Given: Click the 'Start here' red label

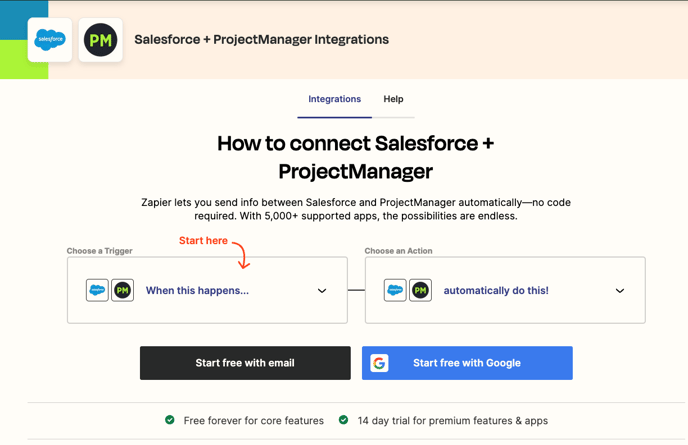Looking at the screenshot, I should click(203, 240).
